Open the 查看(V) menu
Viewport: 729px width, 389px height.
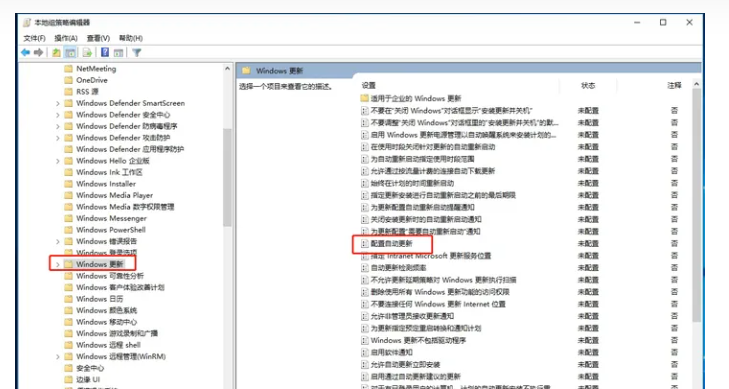(x=98, y=38)
